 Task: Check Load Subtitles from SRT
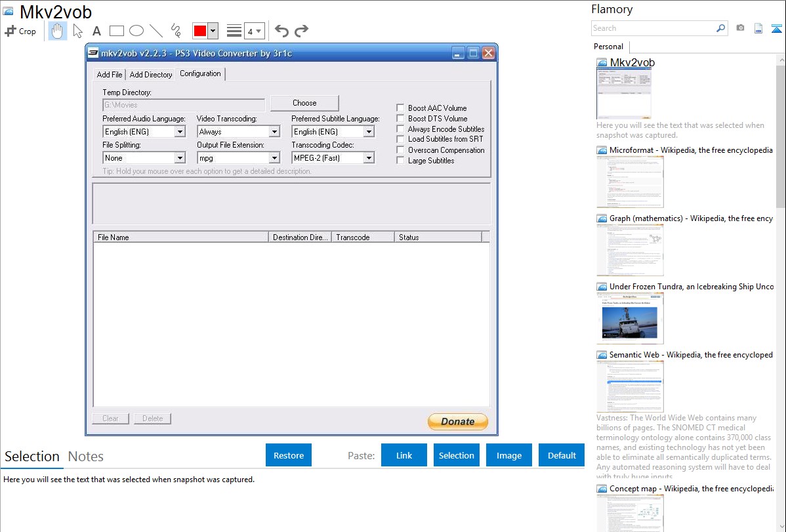pyautogui.click(x=400, y=140)
